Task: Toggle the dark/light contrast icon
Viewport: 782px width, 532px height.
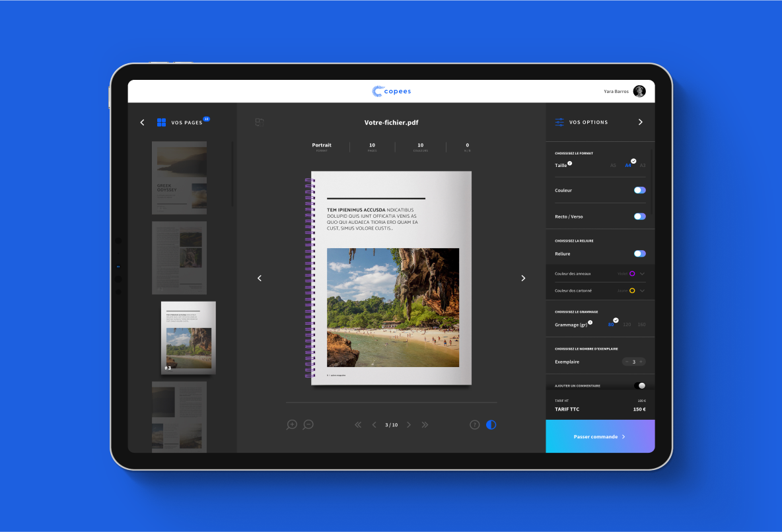Action: click(x=491, y=424)
